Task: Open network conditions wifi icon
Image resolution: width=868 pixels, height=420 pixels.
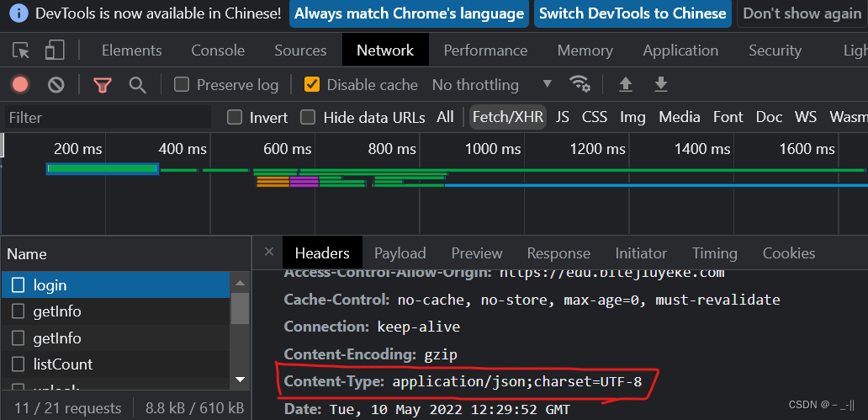Action: pyautogui.click(x=580, y=84)
